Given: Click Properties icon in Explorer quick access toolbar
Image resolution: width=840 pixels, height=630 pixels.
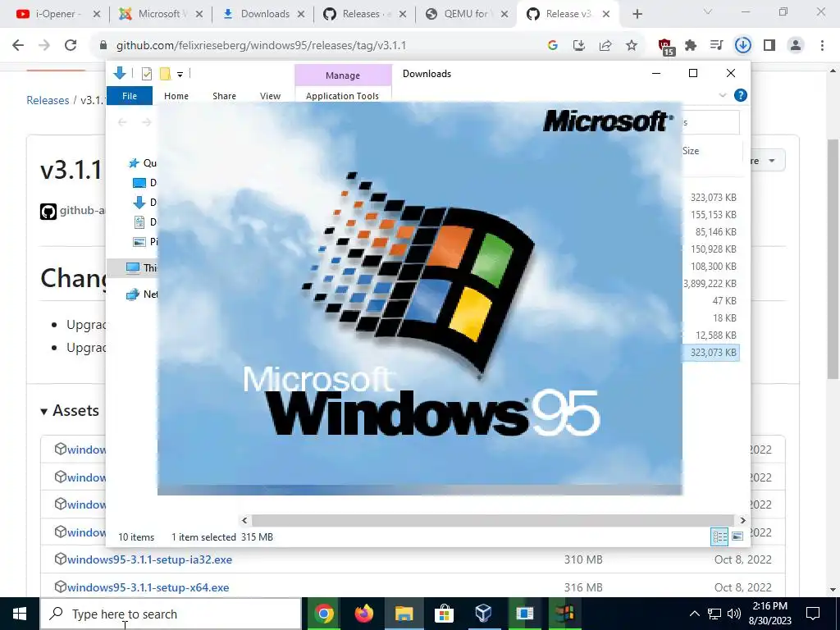Looking at the screenshot, I should [x=146, y=74].
